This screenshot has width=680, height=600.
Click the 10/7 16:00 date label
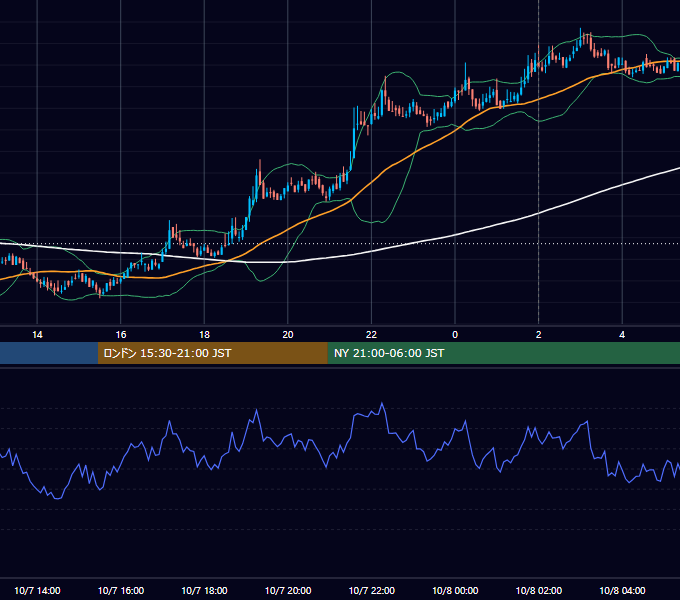[x=121, y=590]
